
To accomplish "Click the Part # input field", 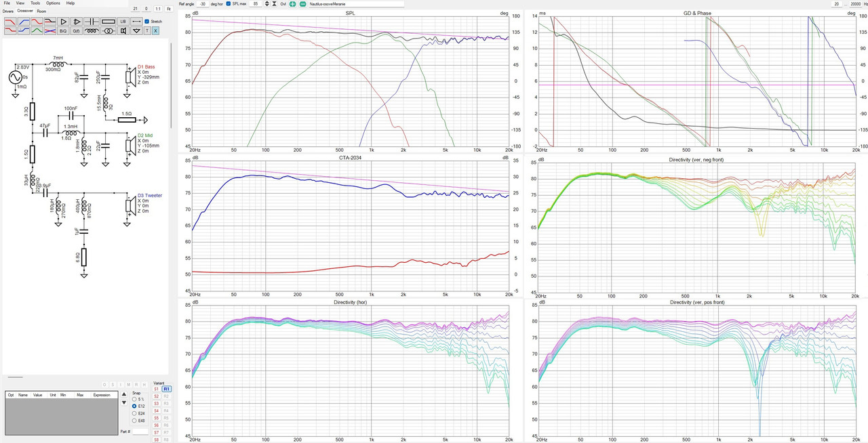I will [140, 431].
